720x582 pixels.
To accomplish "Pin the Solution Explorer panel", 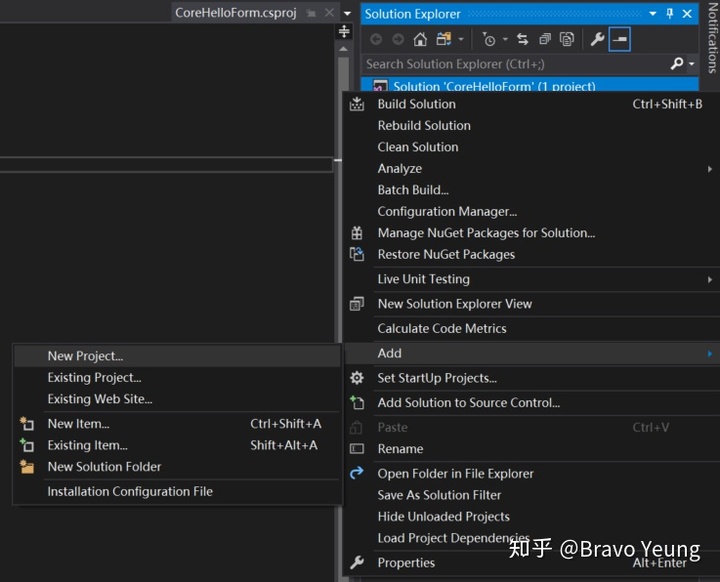I will coord(669,14).
